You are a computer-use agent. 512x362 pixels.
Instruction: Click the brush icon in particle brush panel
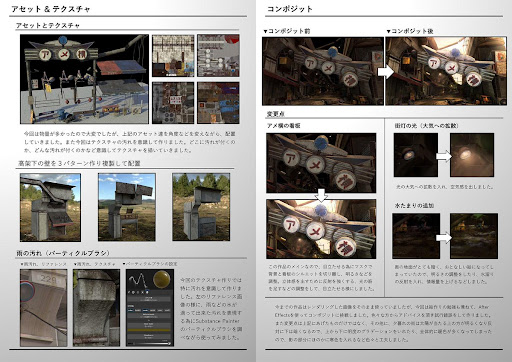click(129, 292)
